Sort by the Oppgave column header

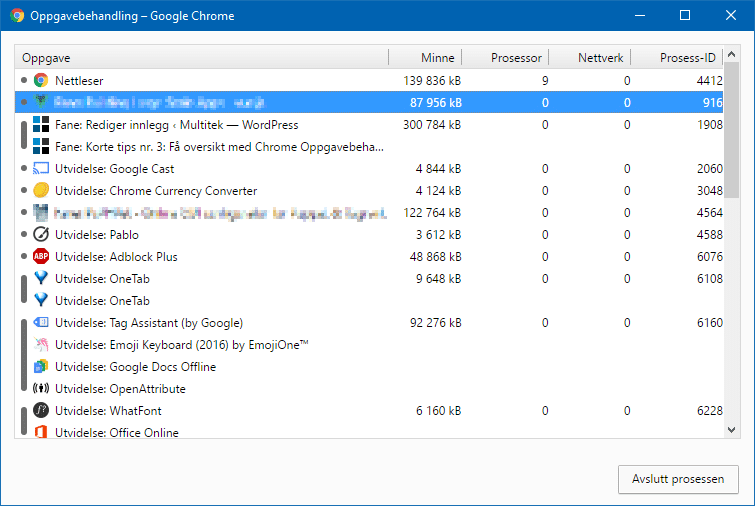(201, 58)
